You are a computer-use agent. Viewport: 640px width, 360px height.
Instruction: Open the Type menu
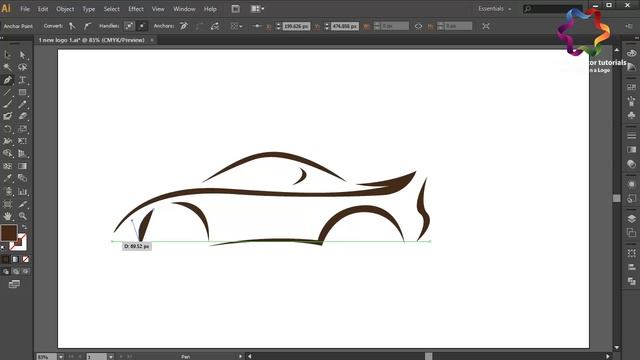click(x=89, y=9)
